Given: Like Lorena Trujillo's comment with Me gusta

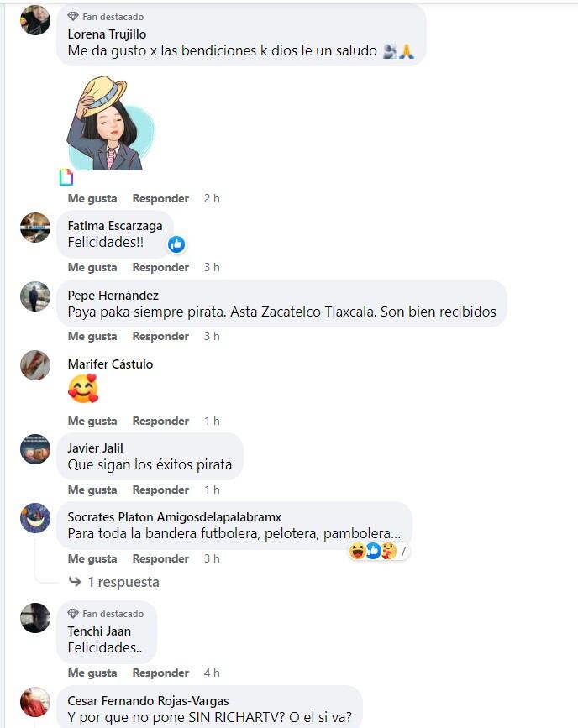Looking at the screenshot, I should pos(92,198).
